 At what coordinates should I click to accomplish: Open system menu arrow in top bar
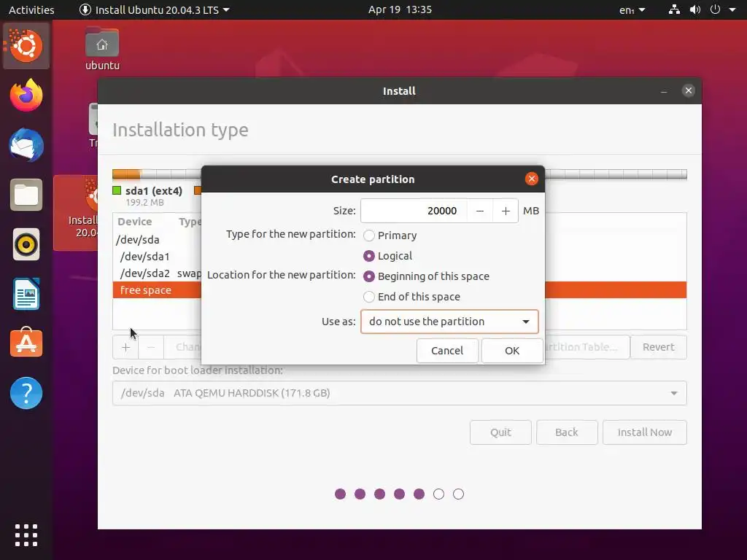pos(732,9)
